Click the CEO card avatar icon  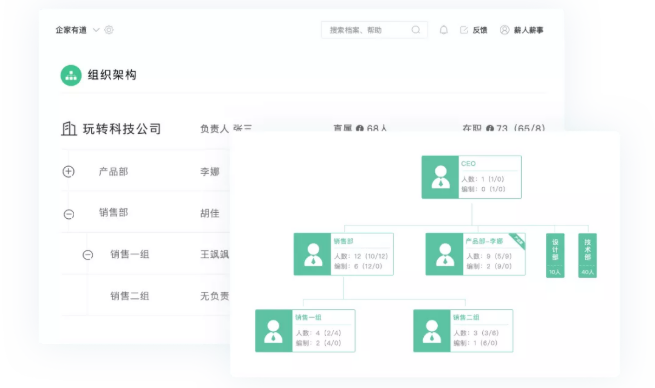tap(440, 177)
